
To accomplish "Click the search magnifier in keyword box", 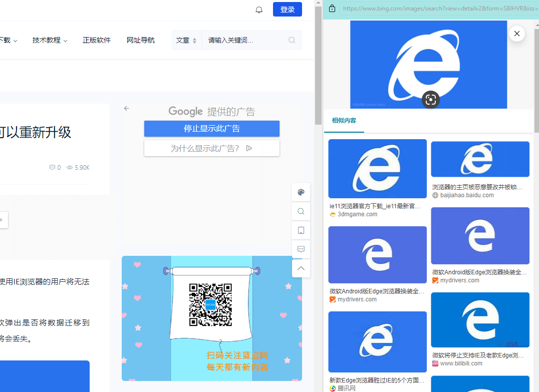I will 292,40.
